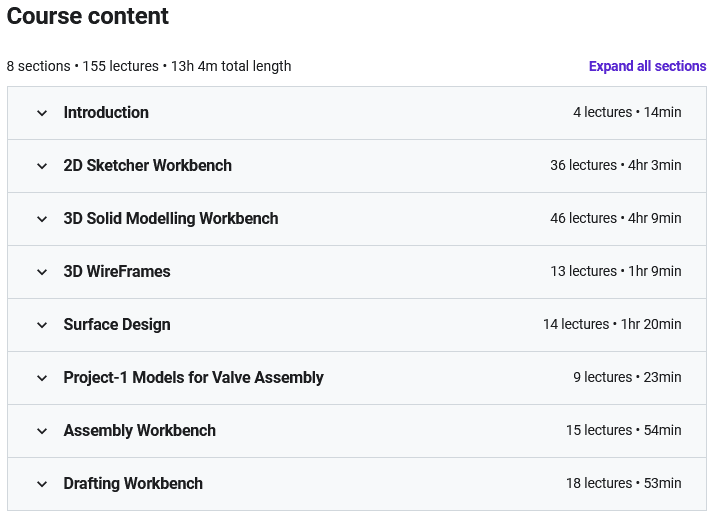This screenshot has width=714, height=517.
Task: Expand the Introduction section chevron
Action: point(42,113)
